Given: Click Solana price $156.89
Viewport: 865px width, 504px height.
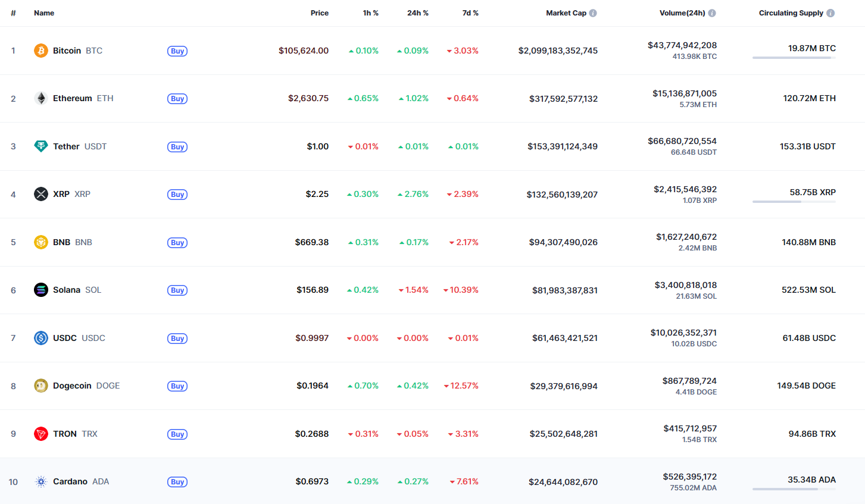Looking at the screenshot, I should click(313, 290).
